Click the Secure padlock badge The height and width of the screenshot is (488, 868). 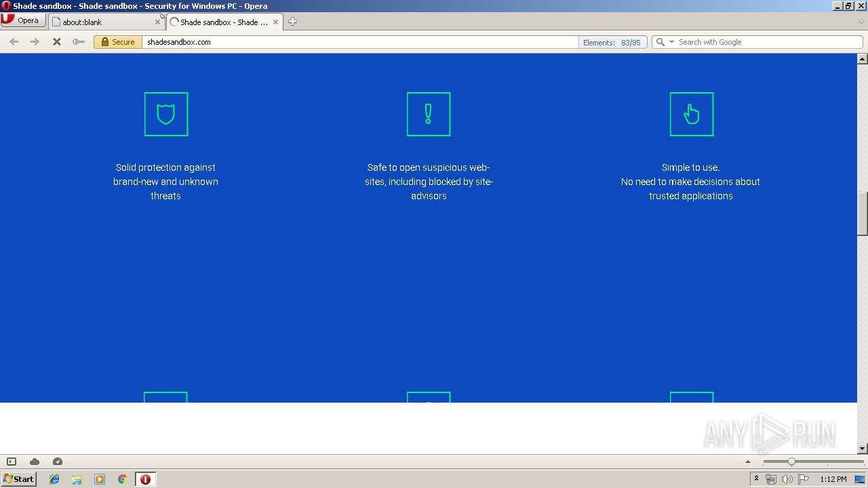point(117,42)
